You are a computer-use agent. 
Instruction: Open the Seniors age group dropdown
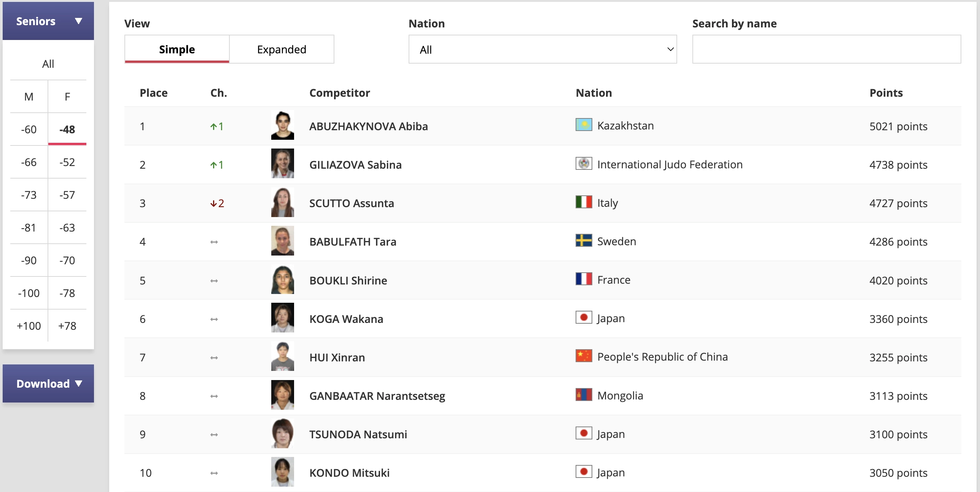(x=48, y=21)
